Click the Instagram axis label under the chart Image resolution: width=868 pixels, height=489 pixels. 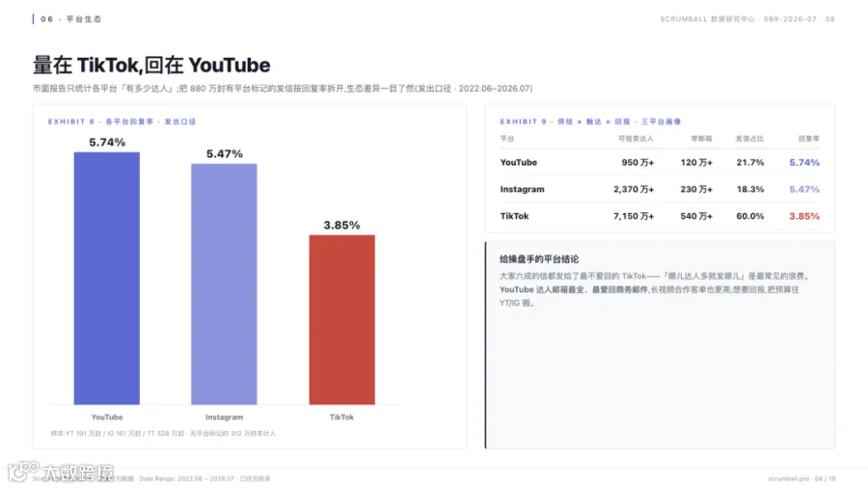pos(224,417)
